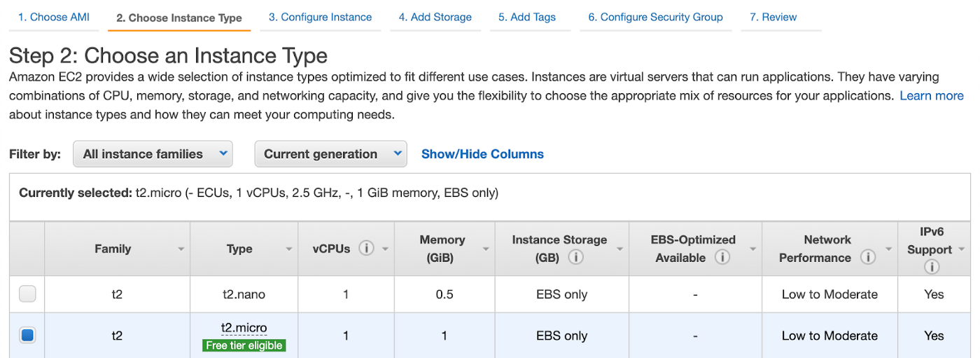The width and height of the screenshot is (980, 358).
Task: Click the Learn more link
Action: coord(932,95)
